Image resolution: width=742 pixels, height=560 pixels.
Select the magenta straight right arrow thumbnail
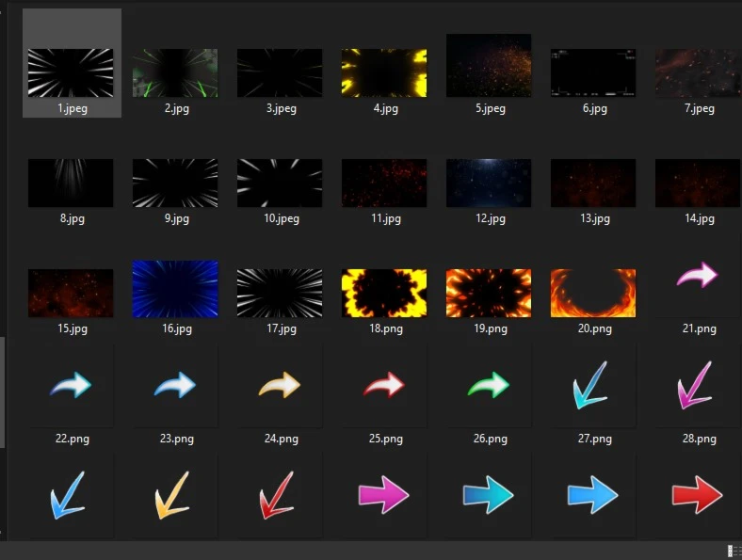point(384,495)
